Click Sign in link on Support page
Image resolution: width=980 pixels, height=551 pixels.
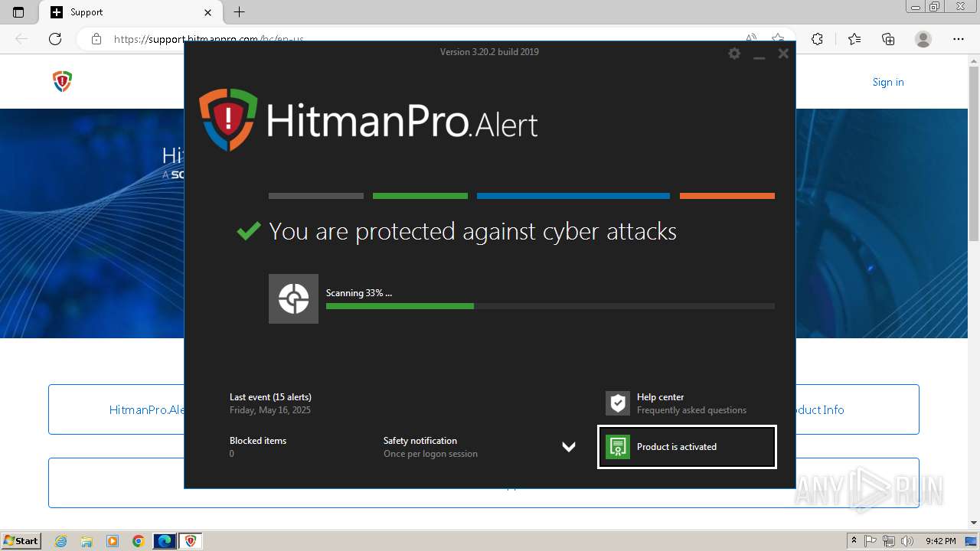[888, 82]
